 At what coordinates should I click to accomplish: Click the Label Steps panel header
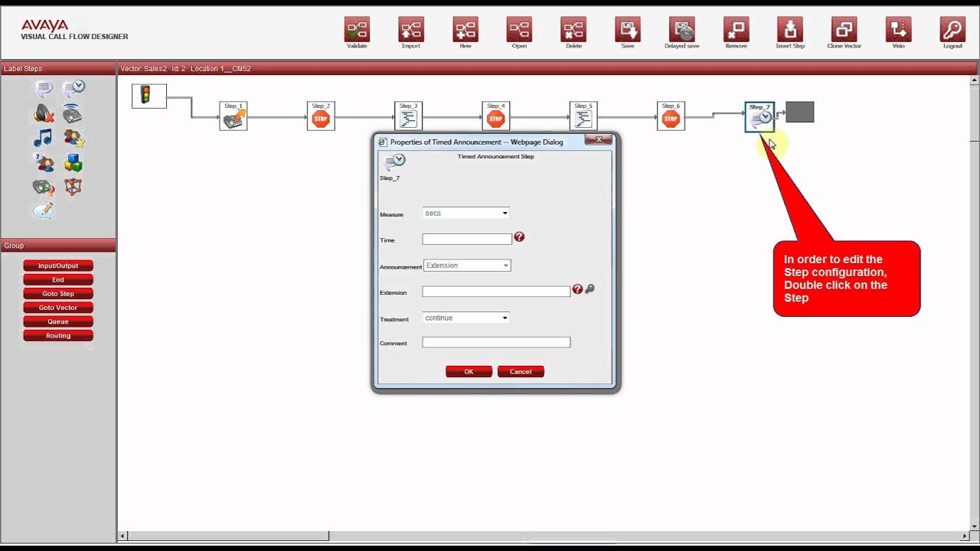[x=58, y=68]
